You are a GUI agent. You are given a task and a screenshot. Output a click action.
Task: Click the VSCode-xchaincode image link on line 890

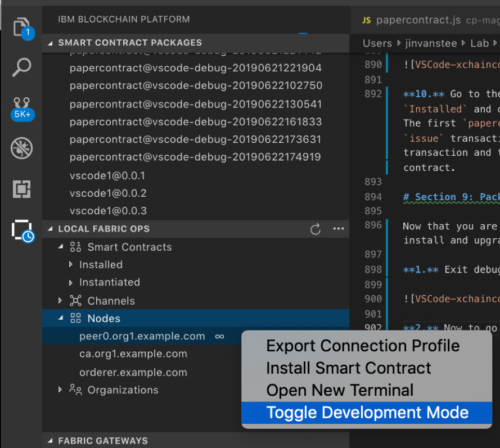pyautogui.click(x=457, y=65)
